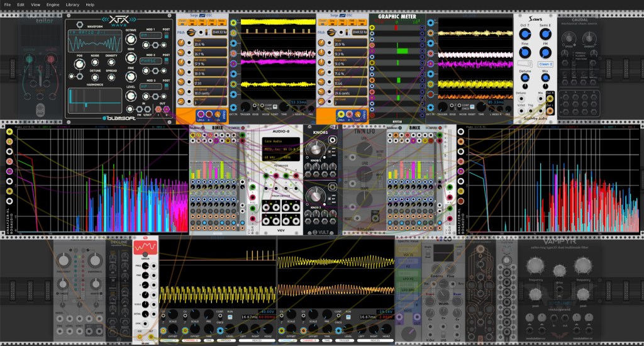Image resolution: width=644 pixels, height=346 pixels.
Task: Toggle the MOD 2 POST switch
Action: (166, 61)
